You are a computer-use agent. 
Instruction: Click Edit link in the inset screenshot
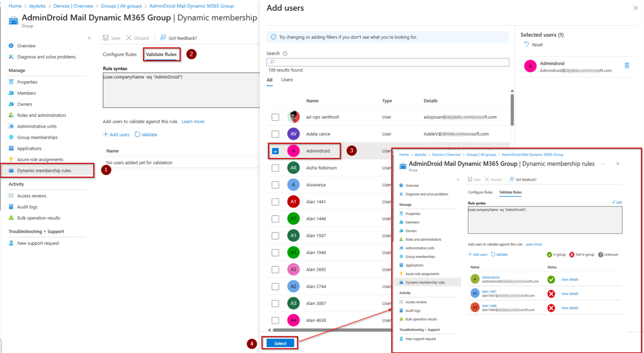coord(617,202)
